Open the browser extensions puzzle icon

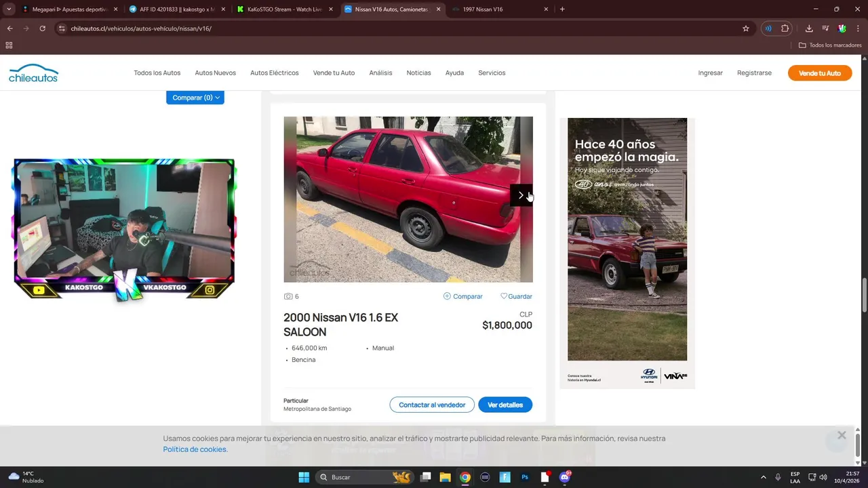point(785,28)
